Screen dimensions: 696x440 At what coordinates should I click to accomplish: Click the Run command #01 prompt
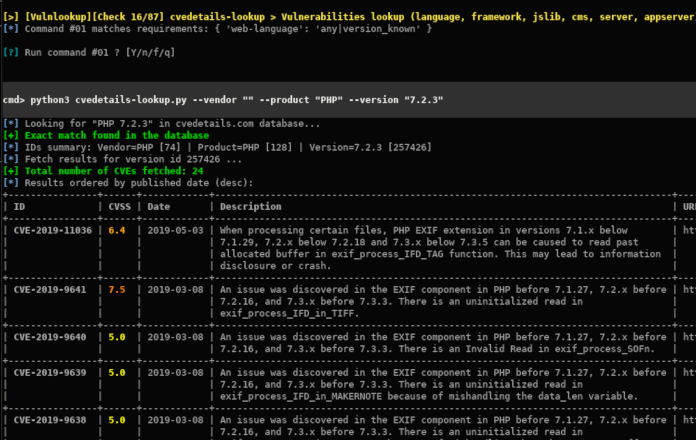(99, 52)
